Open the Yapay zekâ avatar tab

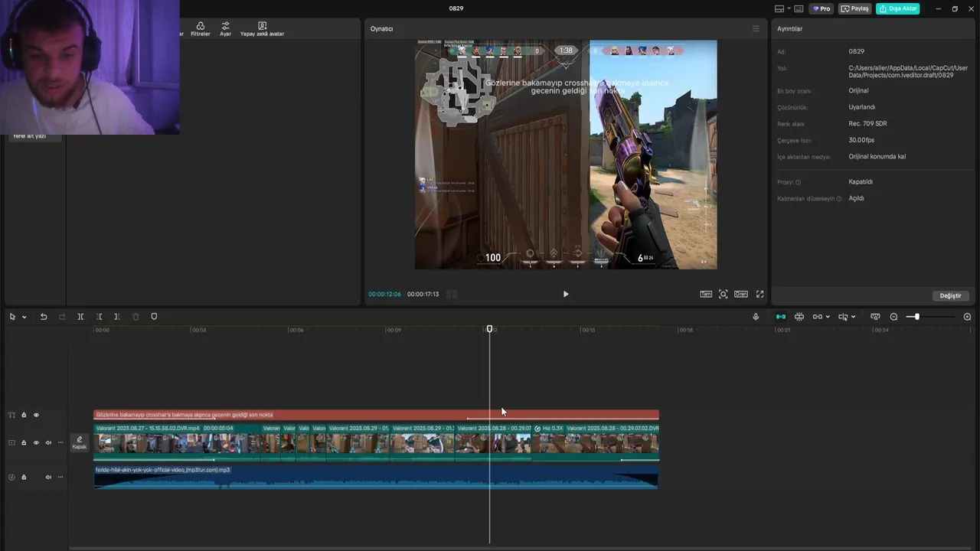(x=262, y=29)
